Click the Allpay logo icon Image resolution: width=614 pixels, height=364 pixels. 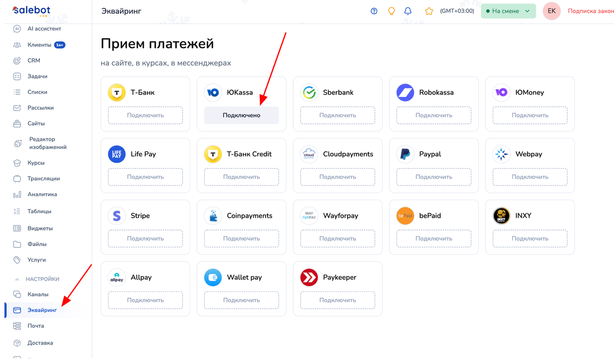(117, 277)
